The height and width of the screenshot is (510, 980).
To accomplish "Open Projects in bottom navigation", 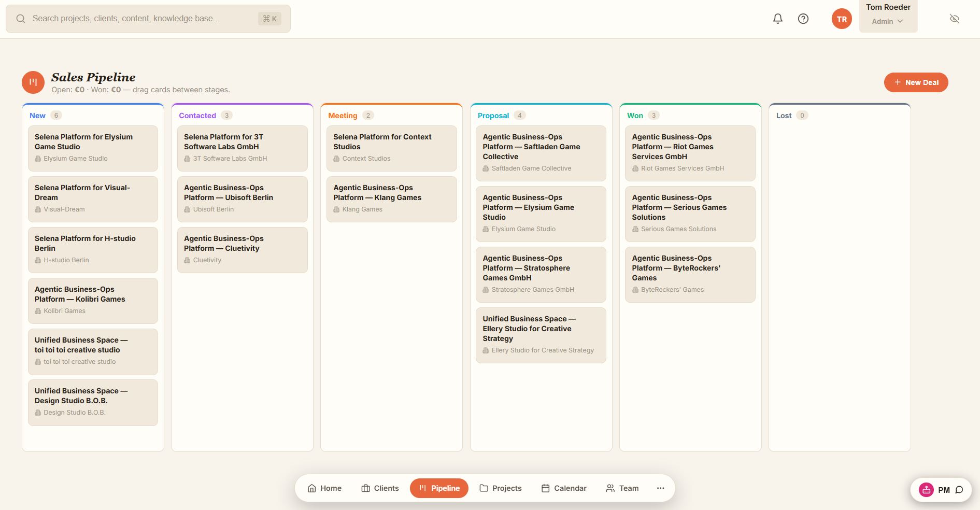I will [501, 488].
